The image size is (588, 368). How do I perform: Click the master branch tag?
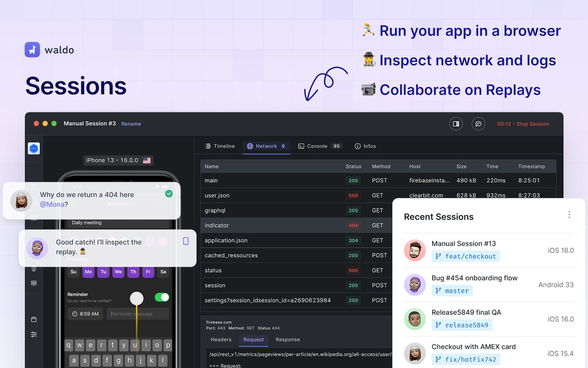coord(452,290)
